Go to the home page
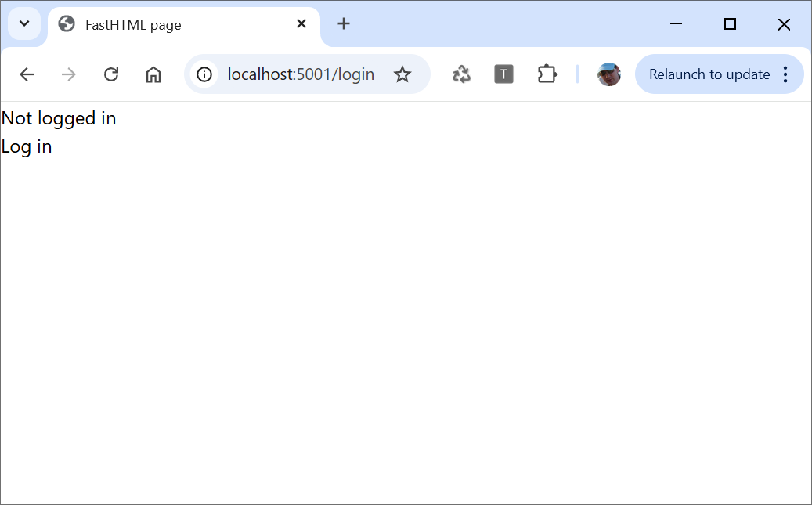Viewport: 812px width, 505px height. [153, 74]
